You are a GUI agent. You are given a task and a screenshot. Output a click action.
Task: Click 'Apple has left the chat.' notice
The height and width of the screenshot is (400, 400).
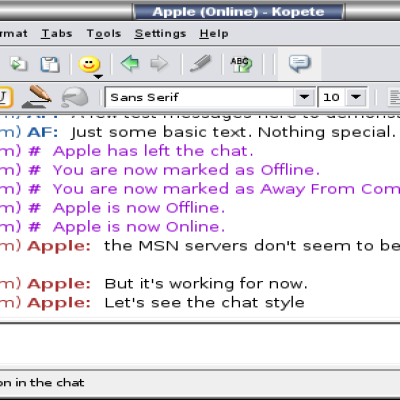[x=153, y=151]
